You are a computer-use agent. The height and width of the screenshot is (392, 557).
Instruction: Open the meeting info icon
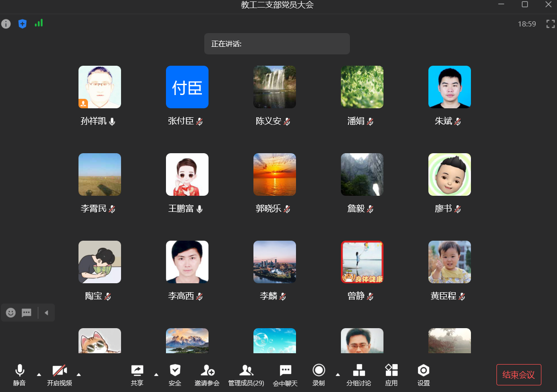6,24
